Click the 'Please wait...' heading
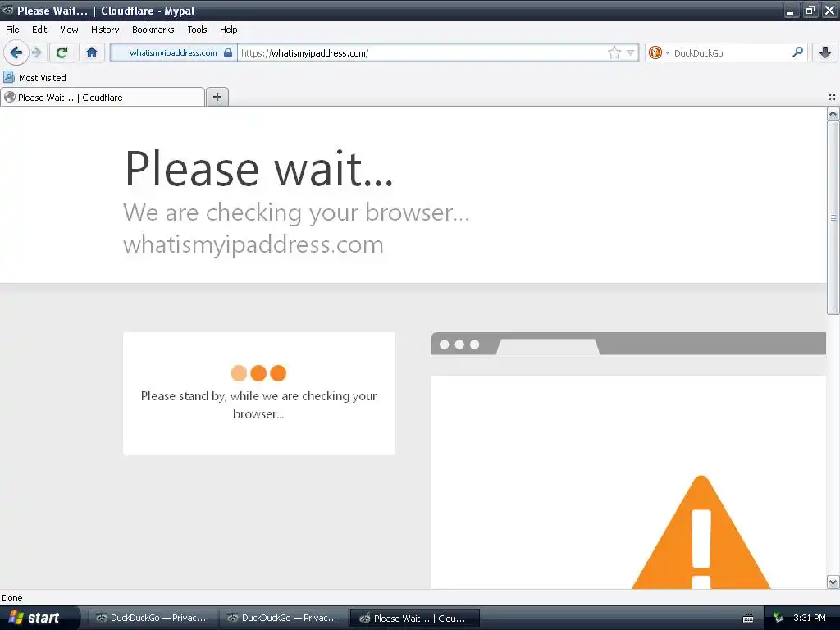 click(x=259, y=168)
